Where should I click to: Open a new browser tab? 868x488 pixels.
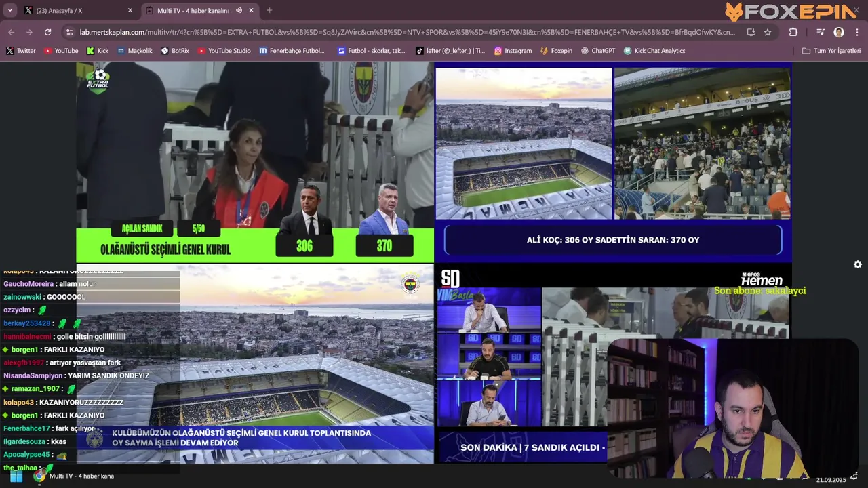coord(269,10)
